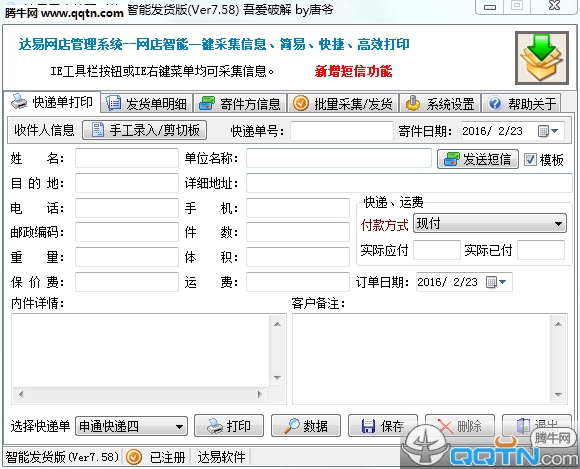Click into the 手机 input field
Image resolution: width=580 pixels, height=469 pixels.
click(298, 208)
